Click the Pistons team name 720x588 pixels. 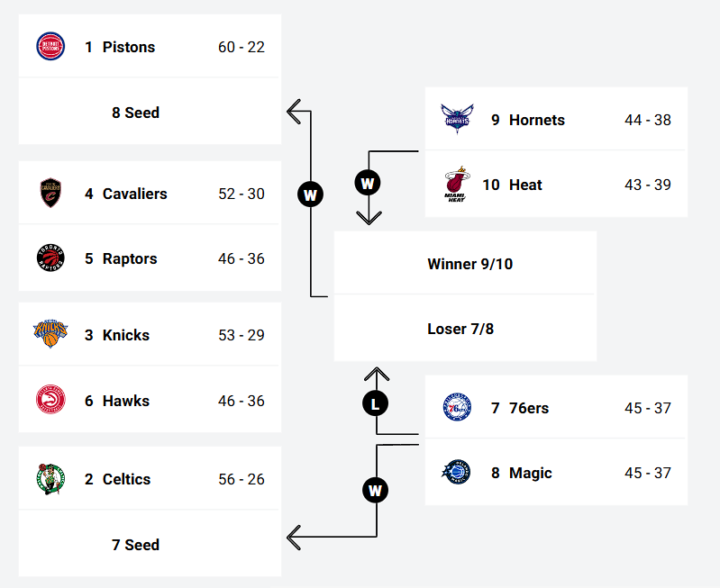[129, 47]
